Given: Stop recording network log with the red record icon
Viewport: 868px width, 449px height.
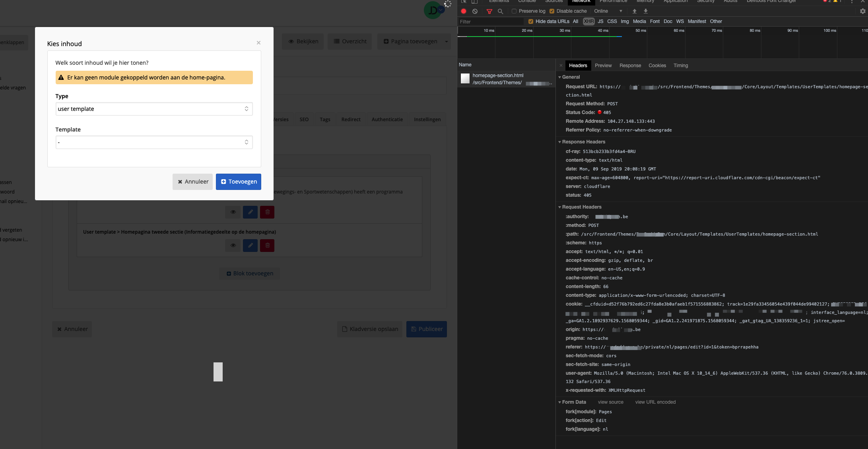Looking at the screenshot, I should 463,11.
